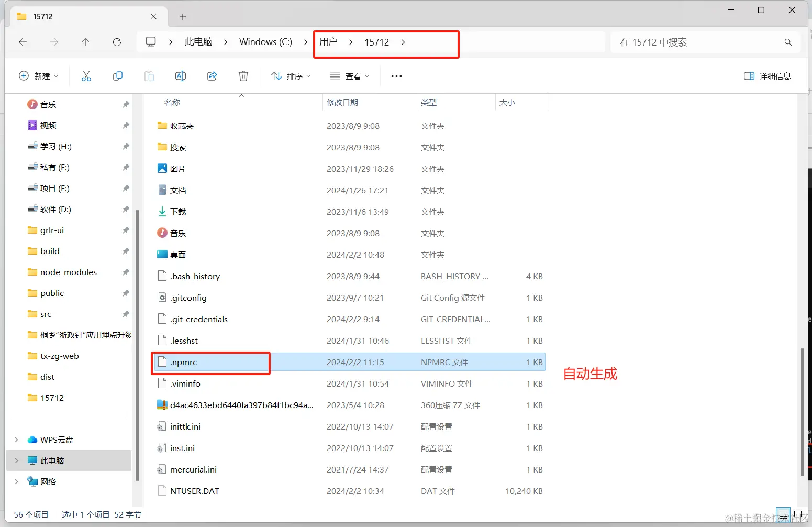This screenshot has height=527, width=812.
Task: Select 私有 (F:) drive in sidebar
Action: [55, 167]
